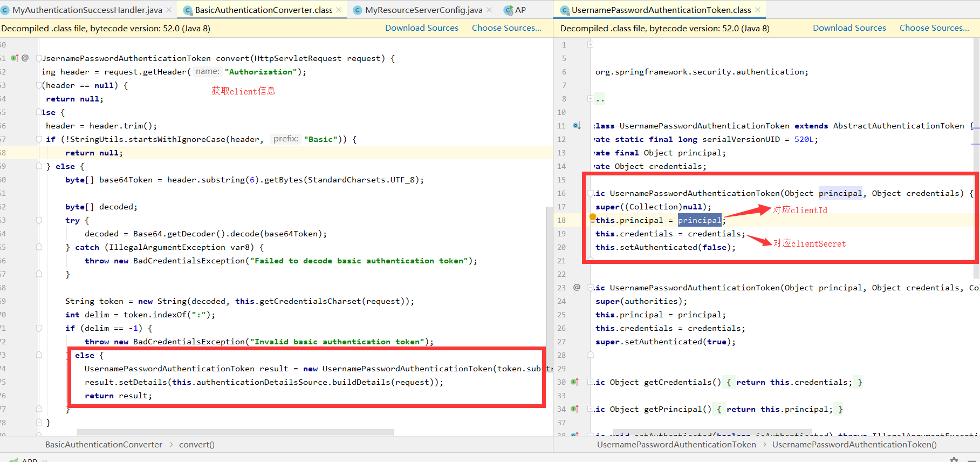Collapse the delim == -1 if block fold
The height and width of the screenshot is (462, 980).
[x=39, y=328]
